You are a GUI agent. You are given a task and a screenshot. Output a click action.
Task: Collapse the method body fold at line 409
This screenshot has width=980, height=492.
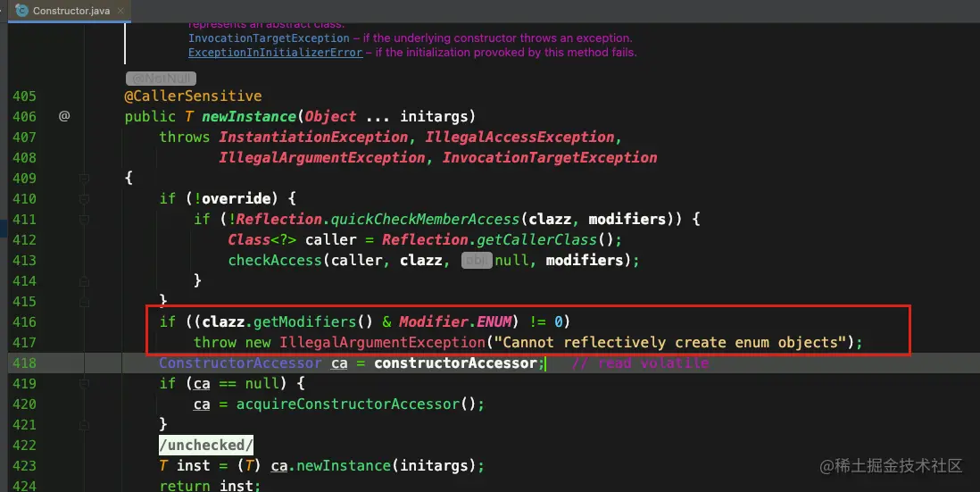(84, 179)
